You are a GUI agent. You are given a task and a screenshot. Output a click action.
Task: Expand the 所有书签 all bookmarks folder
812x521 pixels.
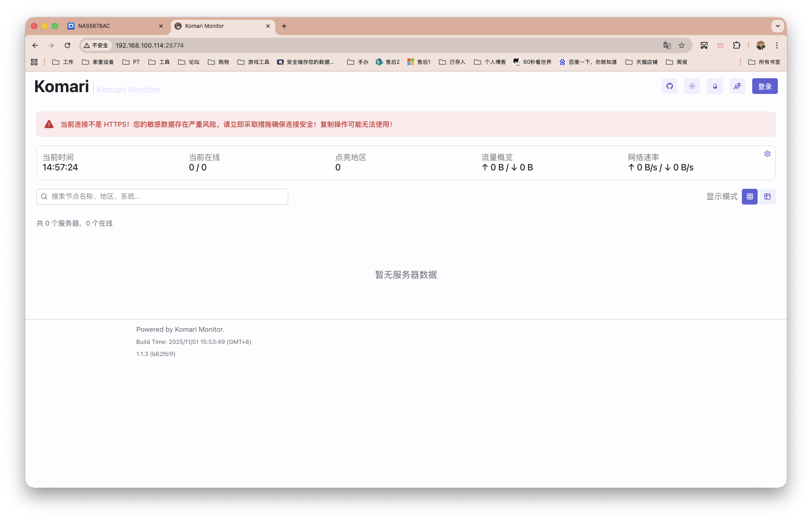pos(764,62)
